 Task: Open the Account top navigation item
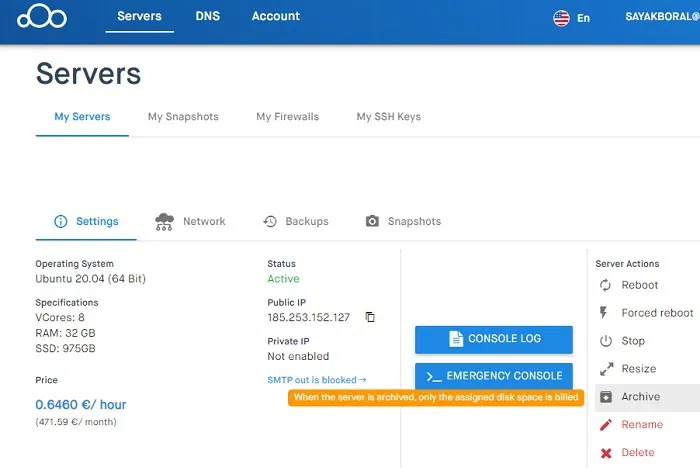(276, 16)
